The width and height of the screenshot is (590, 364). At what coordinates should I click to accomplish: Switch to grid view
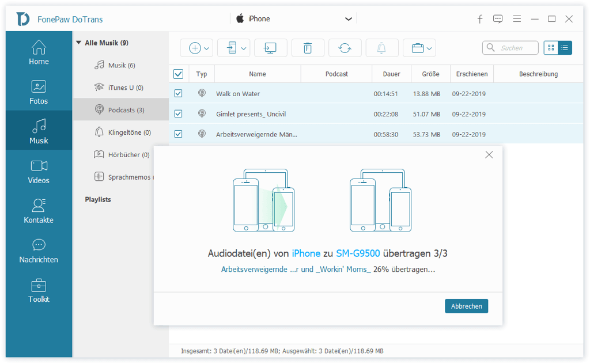click(x=551, y=48)
